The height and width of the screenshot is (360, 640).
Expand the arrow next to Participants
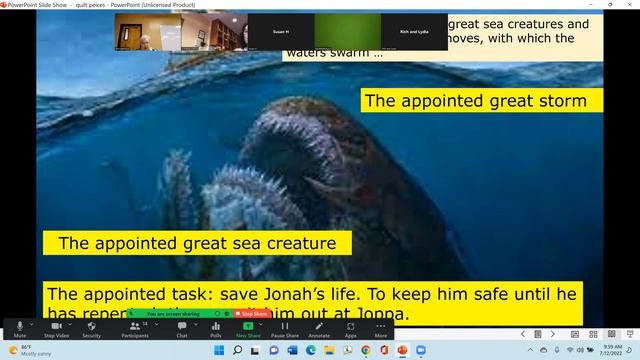tap(157, 325)
